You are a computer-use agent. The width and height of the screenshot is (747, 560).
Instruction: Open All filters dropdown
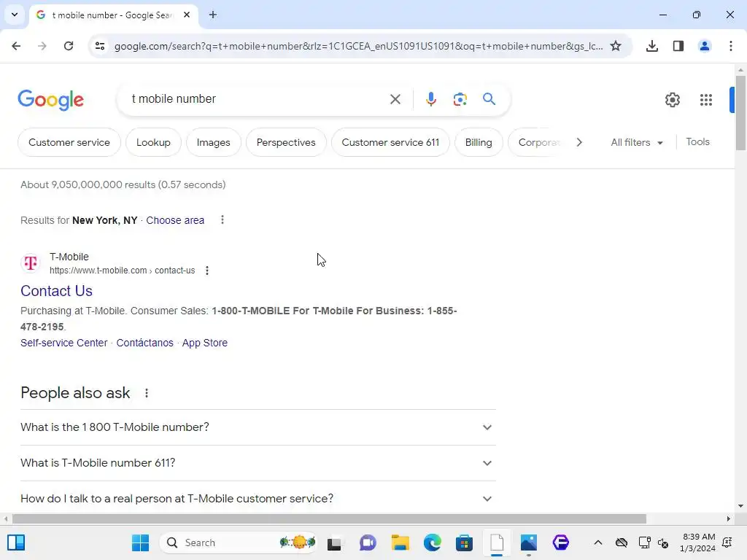click(636, 142)
